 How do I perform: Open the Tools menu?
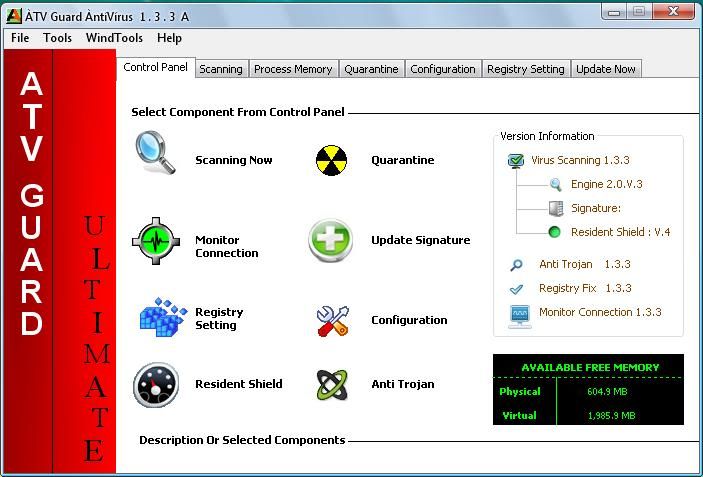coord(57,38)
